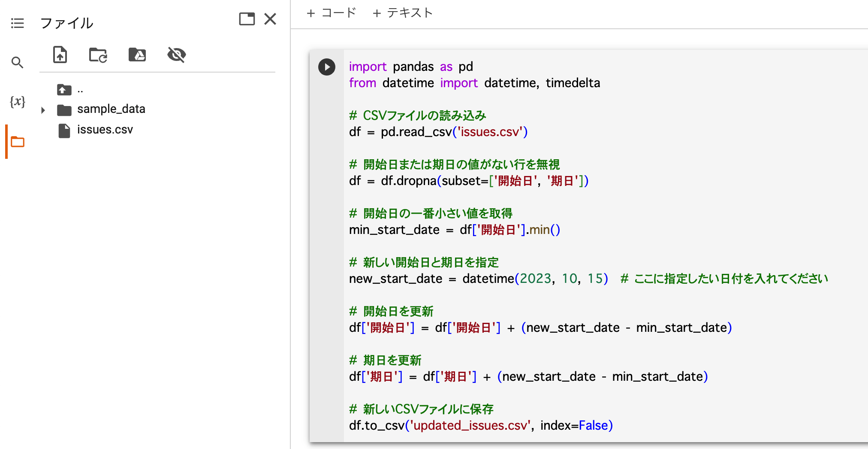This screenshot has width=868, height=449.
Task: Click the code line with read_csv('issues.csv')
Action: point(437,132)
